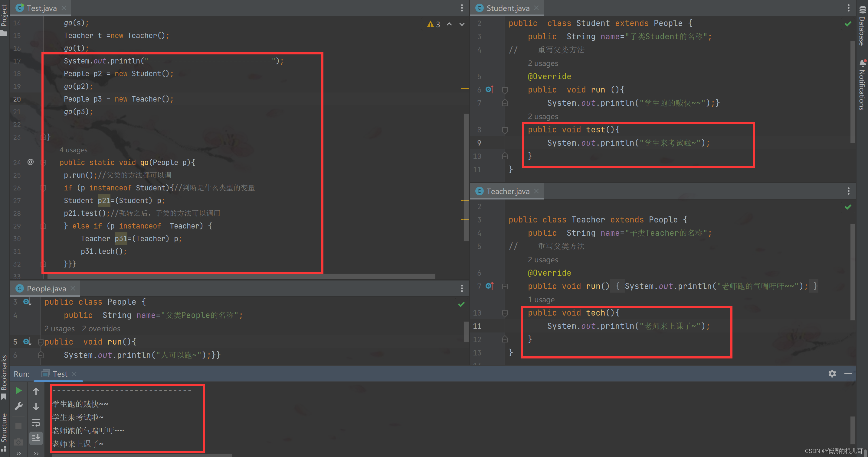Open the three-dot menu of the Test.java editor
Viewport: 868px width, 457px height.
[462, 8]
